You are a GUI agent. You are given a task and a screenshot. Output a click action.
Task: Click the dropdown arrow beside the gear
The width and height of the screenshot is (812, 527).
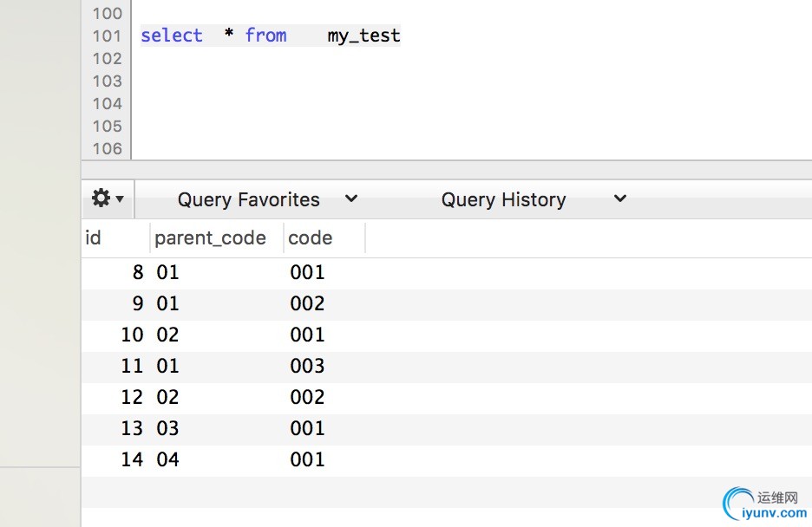(x=120, y=199)
